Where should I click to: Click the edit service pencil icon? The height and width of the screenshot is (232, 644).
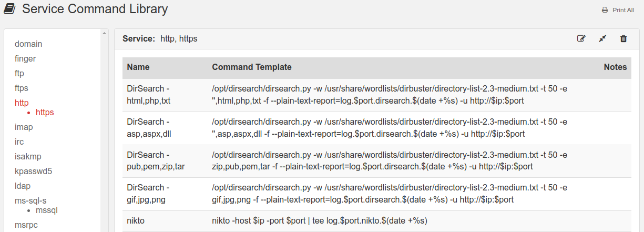pyautogui.click(x=581, y=38)
